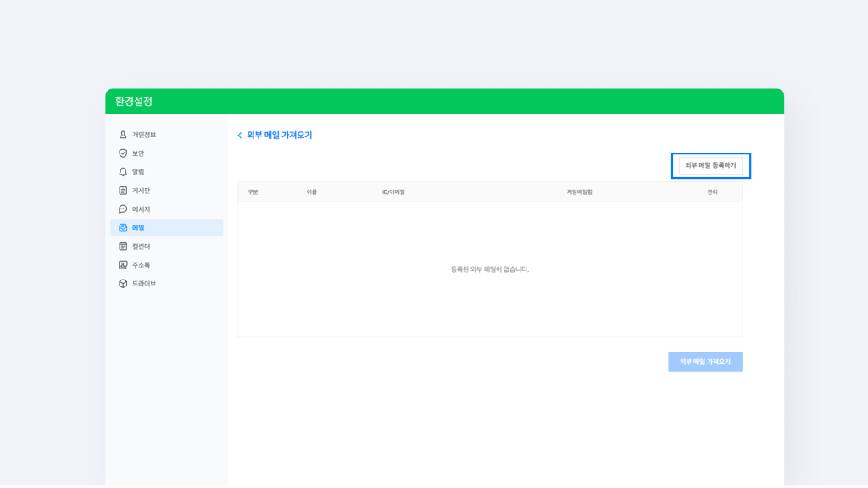Click the 메일 envelope icon
The image size is (868, 488).
coord(123,228)
